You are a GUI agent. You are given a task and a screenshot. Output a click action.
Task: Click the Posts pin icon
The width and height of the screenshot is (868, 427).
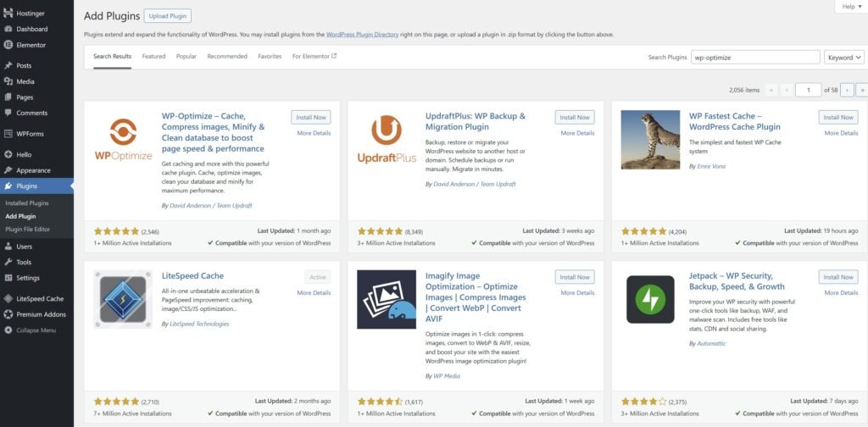pos(8,65)
